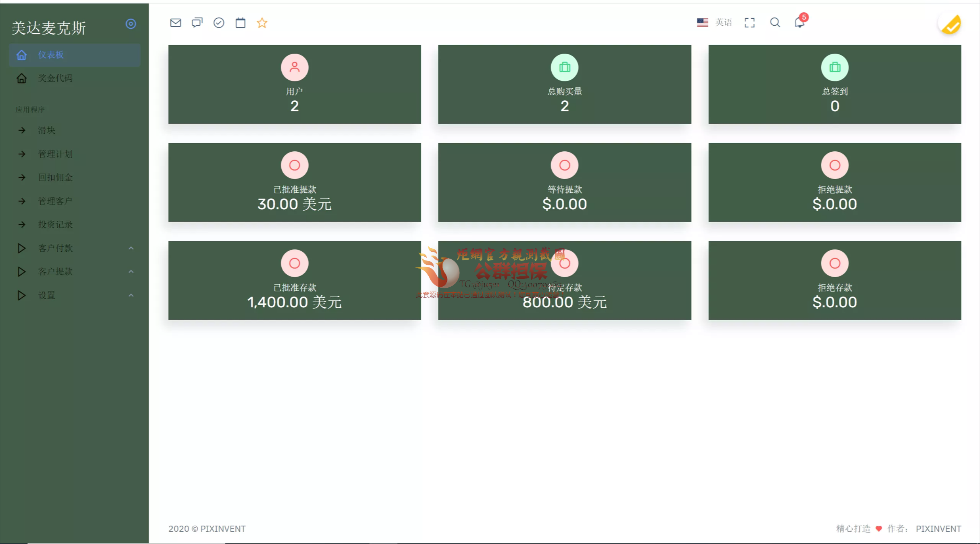
Task: Open the chat messages icon
Action: [x=197, y=23]
